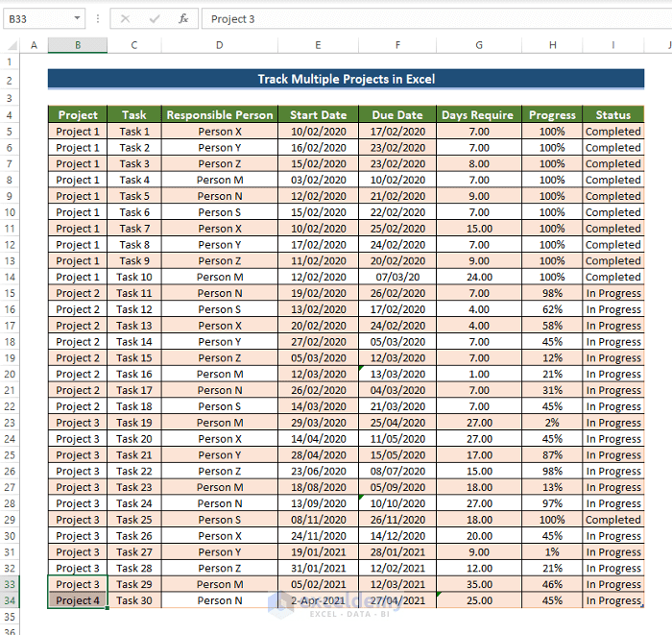Select the '13%' progress cell
Viewport: 672px width, 635px height.
(x=552, y=487)
